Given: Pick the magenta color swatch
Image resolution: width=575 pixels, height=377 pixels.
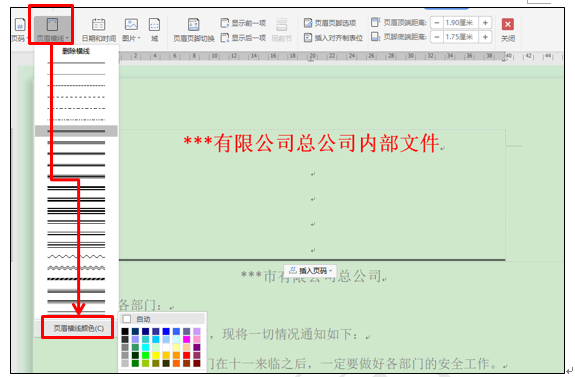Looking at the screenshot, I should point(187,340).
